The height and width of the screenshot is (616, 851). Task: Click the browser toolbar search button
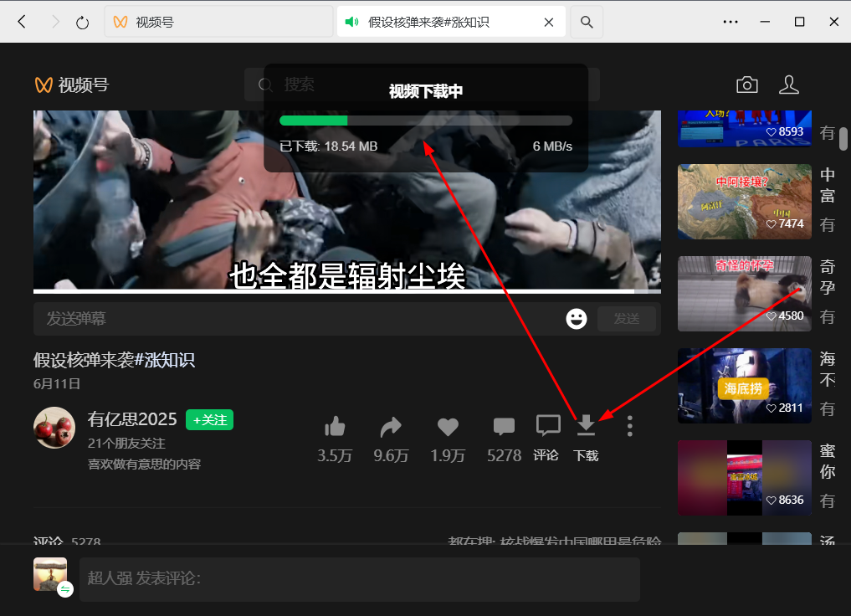587,22
